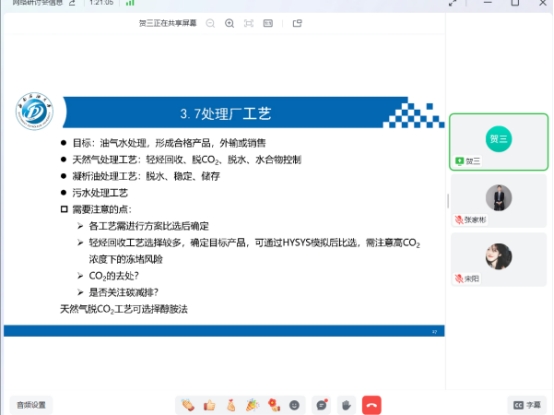Send the clapping hands reaction
This screenshot has height=415, width=554.
(188, 405)
